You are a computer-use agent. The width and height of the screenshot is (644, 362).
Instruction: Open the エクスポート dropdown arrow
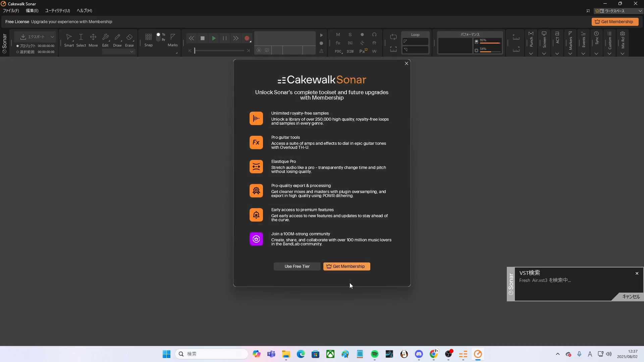click(52, 37)
